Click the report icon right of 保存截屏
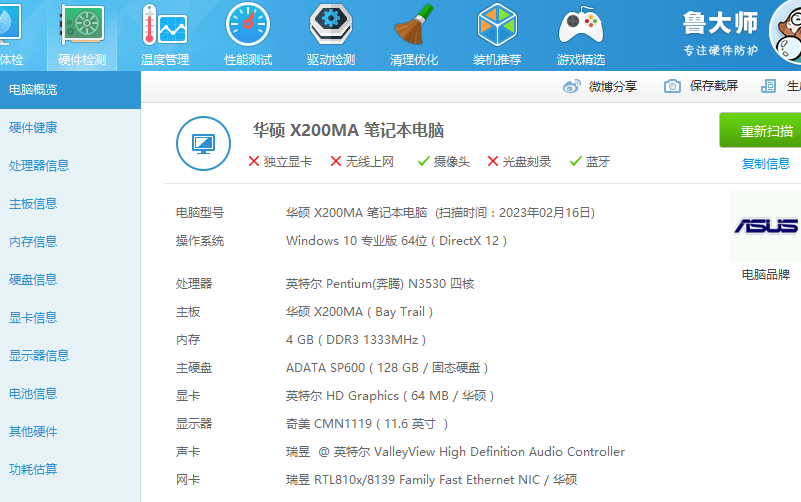This screenshot has width=801, height=502. pos(768,86)
